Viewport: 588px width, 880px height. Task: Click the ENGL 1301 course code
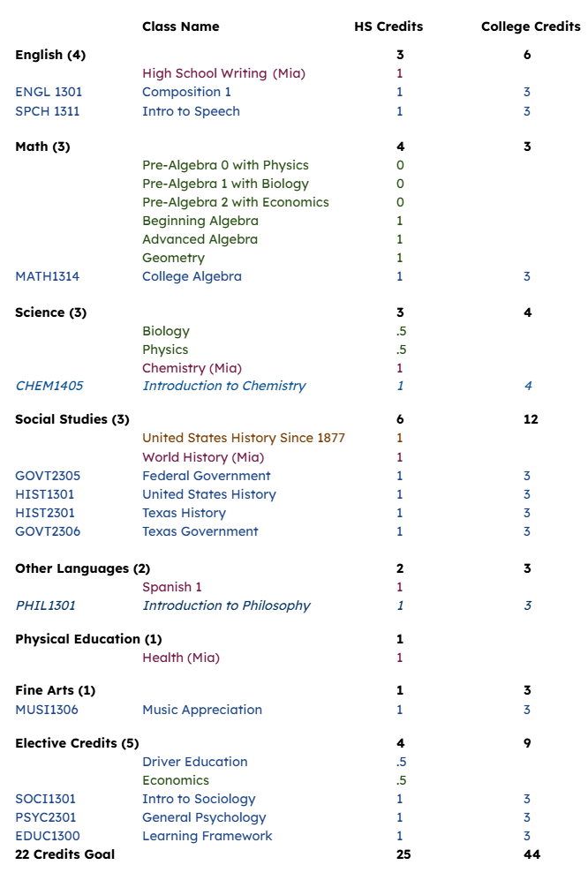(x=49, y=92)
